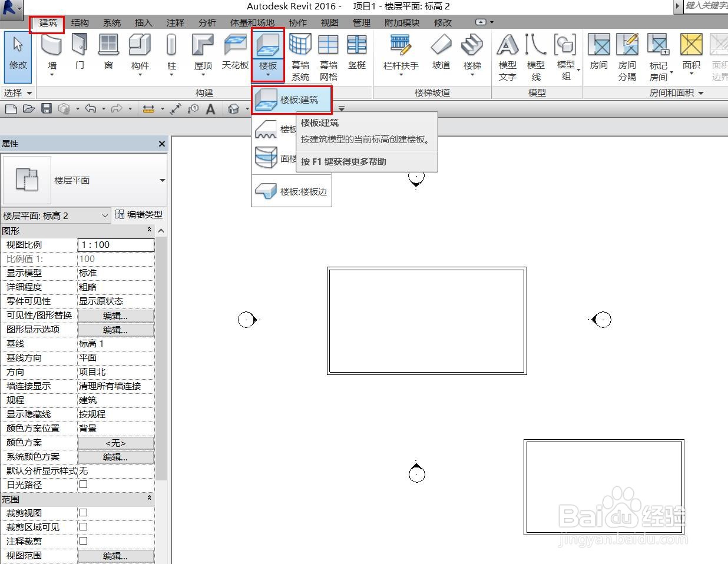728x564 pixels.
Task: Click the Floor (楼板) ribbon icon
Action: [268, 46]
